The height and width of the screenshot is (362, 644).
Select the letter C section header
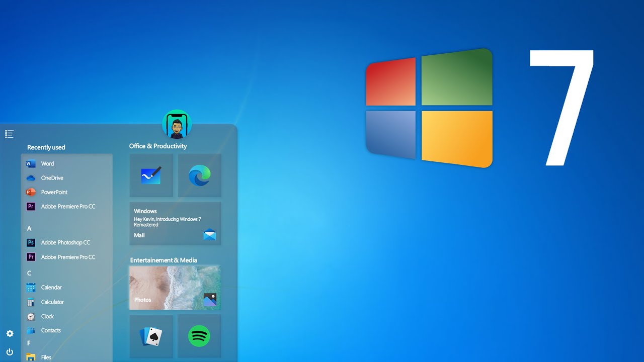(x=29, y=273)
